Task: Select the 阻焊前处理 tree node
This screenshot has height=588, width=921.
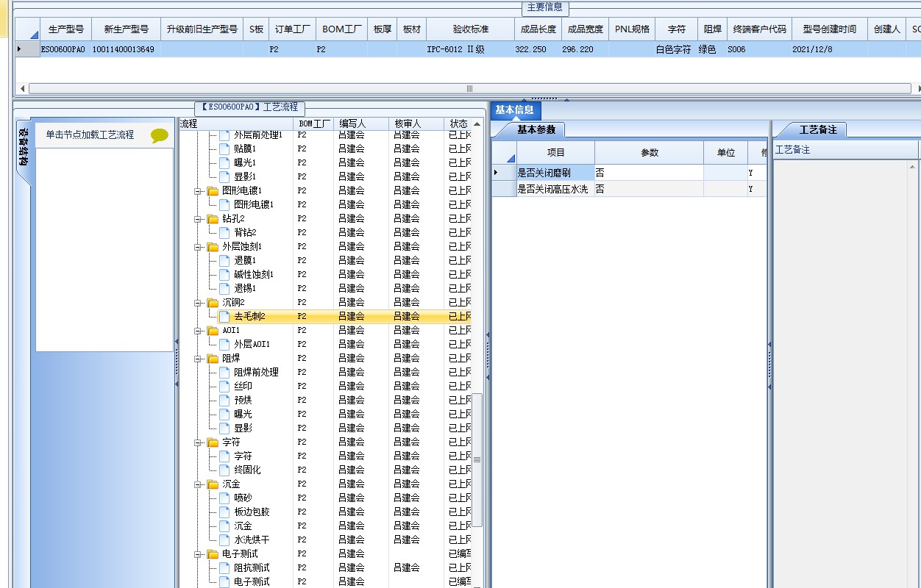Action: point(256,372)
